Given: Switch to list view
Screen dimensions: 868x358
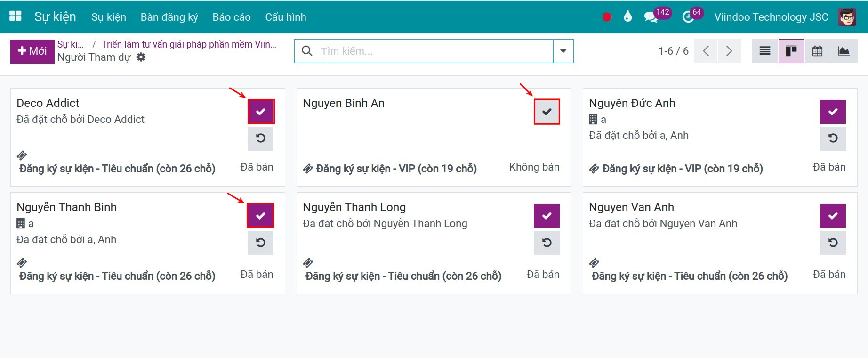Looking at the screenshot, I should pos(765,51).
